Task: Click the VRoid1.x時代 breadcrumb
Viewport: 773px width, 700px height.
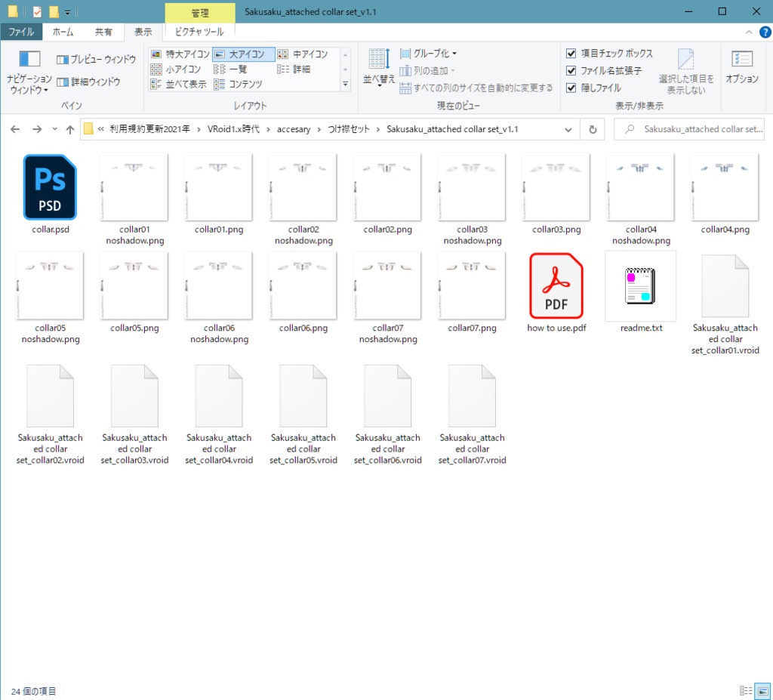Action: tap(233, 129)
